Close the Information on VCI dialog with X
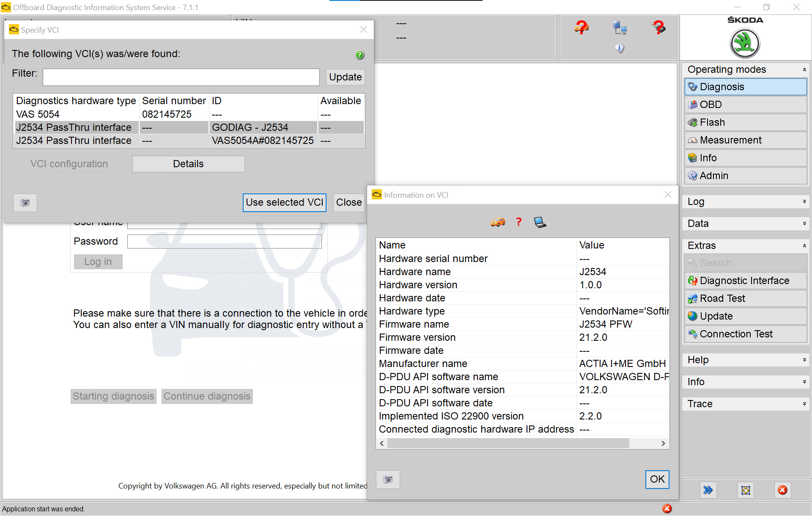 coord(668,195)
